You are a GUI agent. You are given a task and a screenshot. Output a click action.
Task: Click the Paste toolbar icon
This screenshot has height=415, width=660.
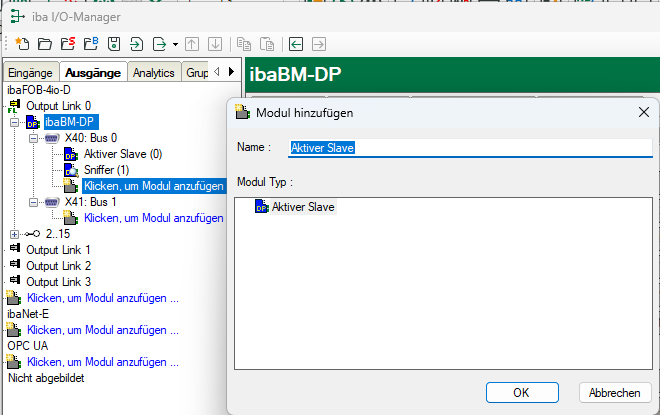267,44
